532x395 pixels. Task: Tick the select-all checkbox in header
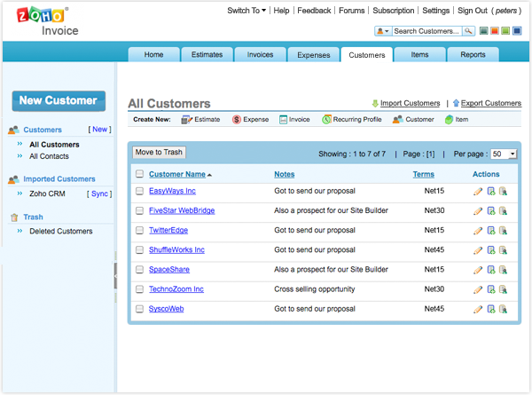tap(139, 174)
